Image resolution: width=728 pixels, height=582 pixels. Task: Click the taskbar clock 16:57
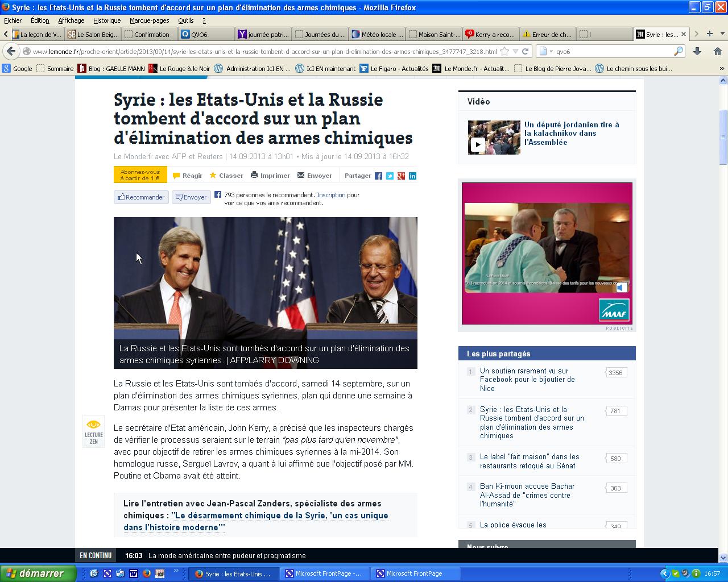point(712,573)
